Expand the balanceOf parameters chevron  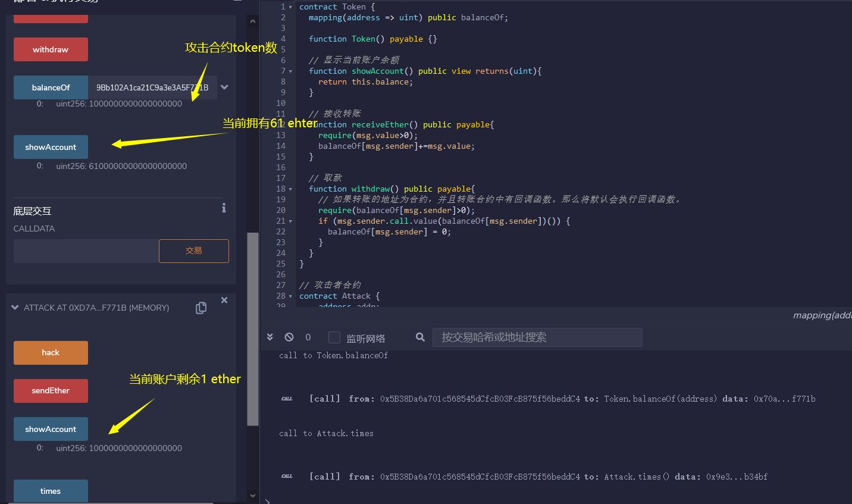(x=224, y=87)
